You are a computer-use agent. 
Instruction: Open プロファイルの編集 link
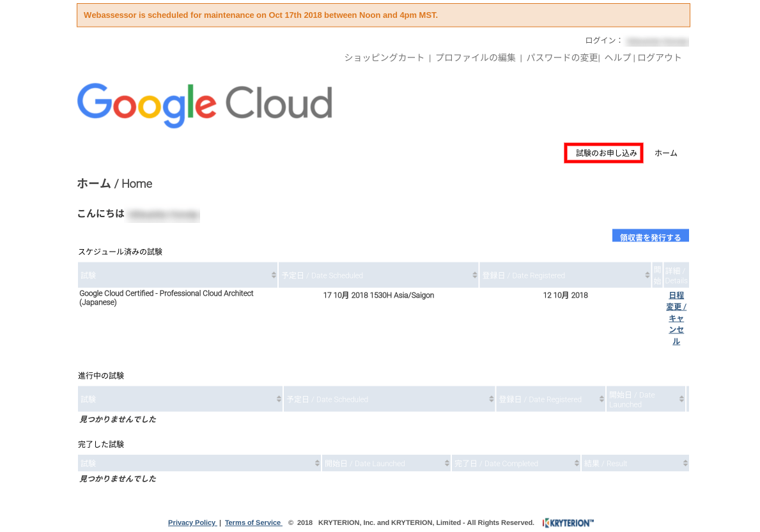[x=476, y=57]
